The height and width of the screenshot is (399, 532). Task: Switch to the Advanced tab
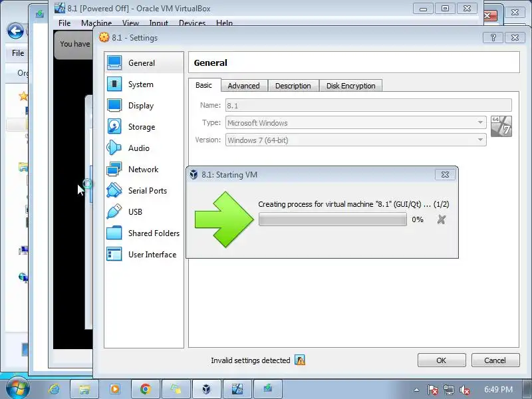[243, 86]
